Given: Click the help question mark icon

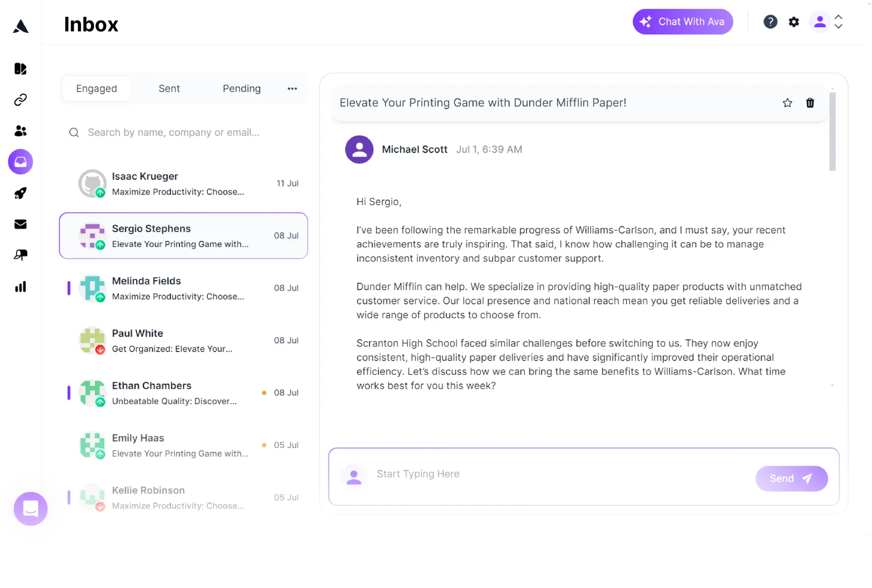Looking at the screenshot, I should point(770,22).
